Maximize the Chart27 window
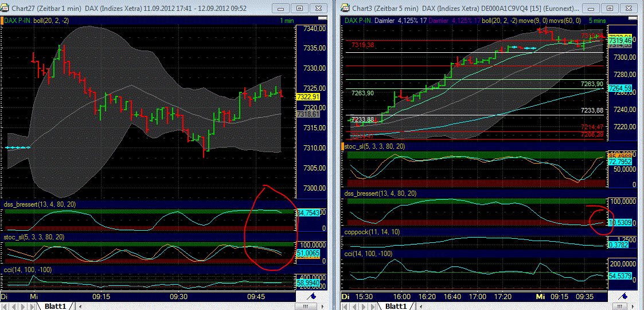This screenshot has width=644, height=310. [x=300, y=8]
